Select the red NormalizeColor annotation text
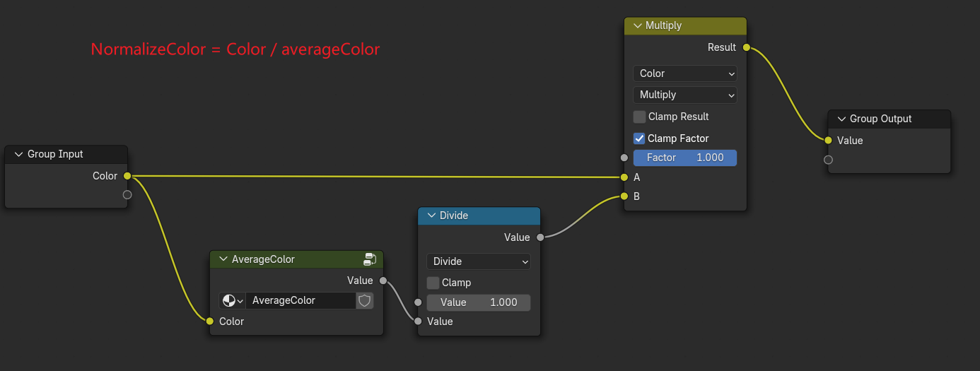 pos(235,49)
